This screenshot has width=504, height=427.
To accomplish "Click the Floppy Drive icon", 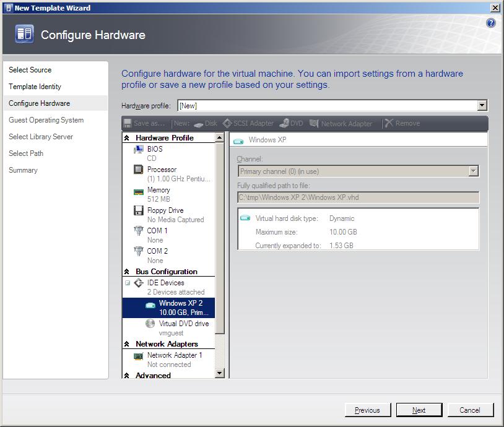I will pos(139,210).
